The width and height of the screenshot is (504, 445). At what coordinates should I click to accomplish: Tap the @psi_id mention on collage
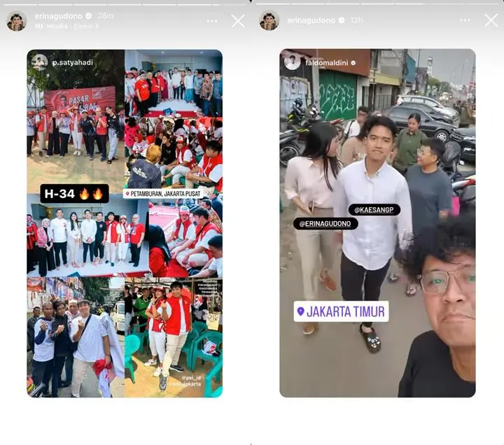(191, 378)
